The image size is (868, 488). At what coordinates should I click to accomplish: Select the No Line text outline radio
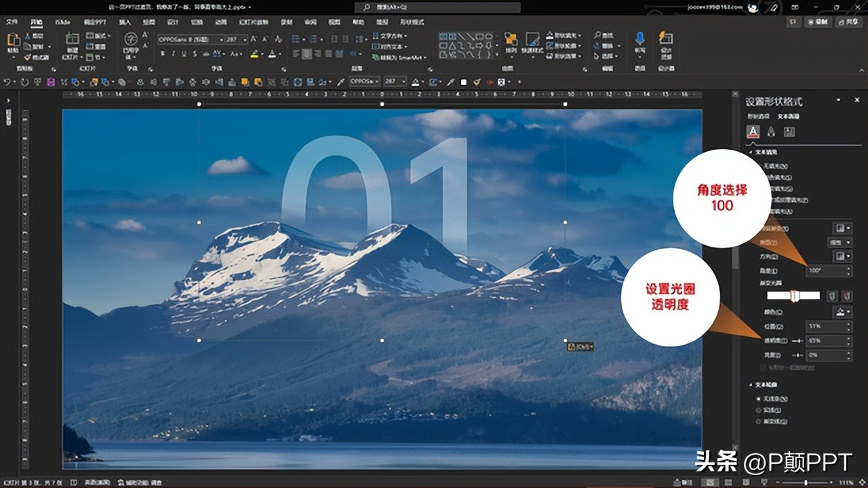tap(759, 399)
